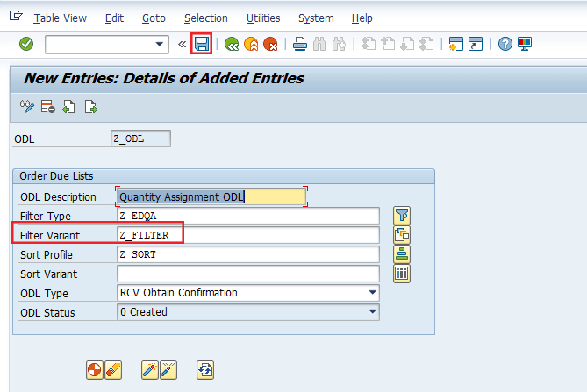Open the Table View menu

point(61,18)
